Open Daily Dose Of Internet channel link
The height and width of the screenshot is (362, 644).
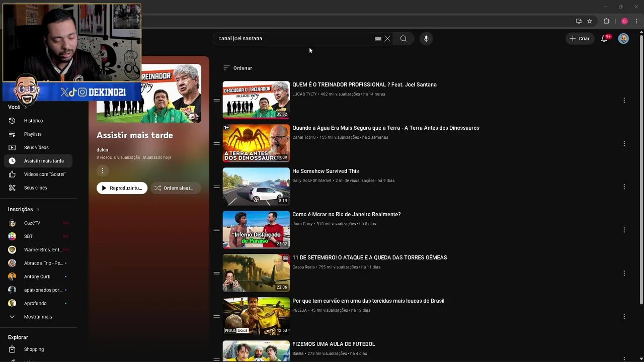click(312, 180)
